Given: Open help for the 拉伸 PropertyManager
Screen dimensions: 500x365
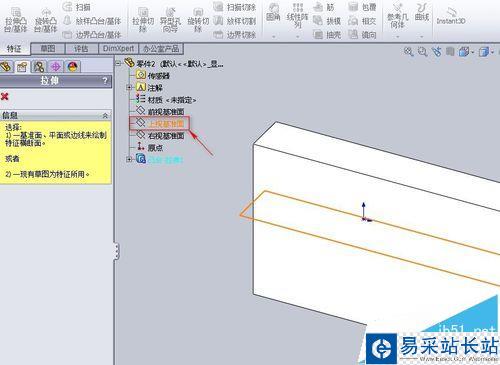Looking at the screenshot, I should 105,80.
